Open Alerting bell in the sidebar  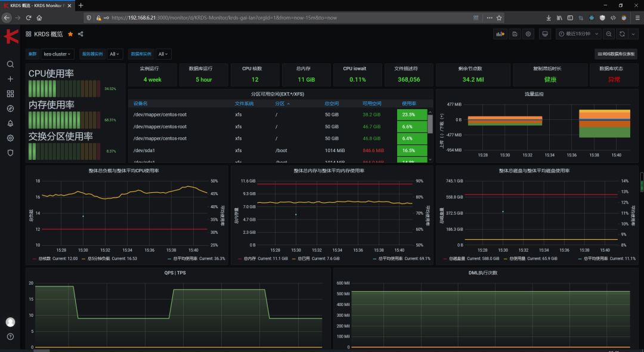10,123
